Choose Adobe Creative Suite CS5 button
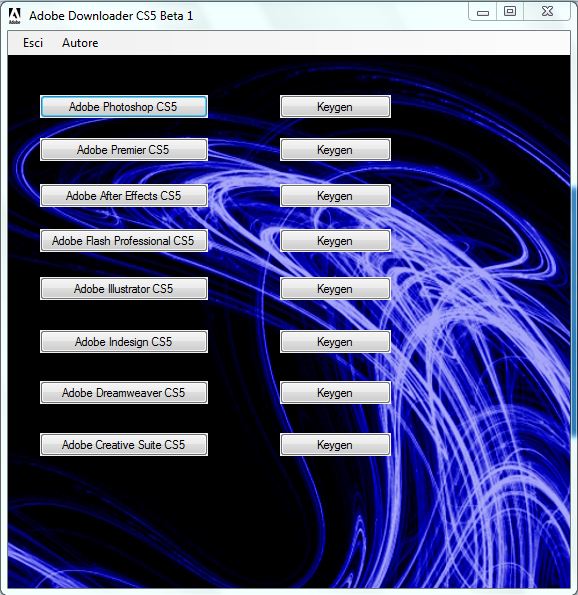Image resolution: width=578 pixels, height=595 pixels. click(x=124, y=444)
